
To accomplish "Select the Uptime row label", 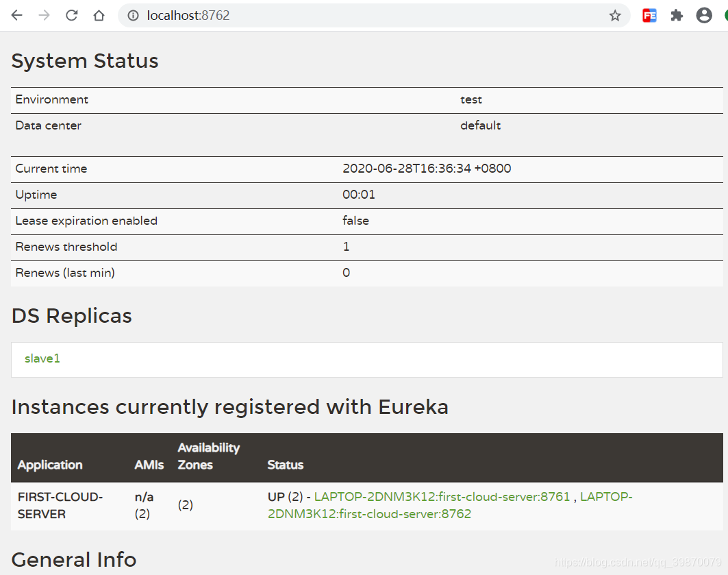I will 36,195.
